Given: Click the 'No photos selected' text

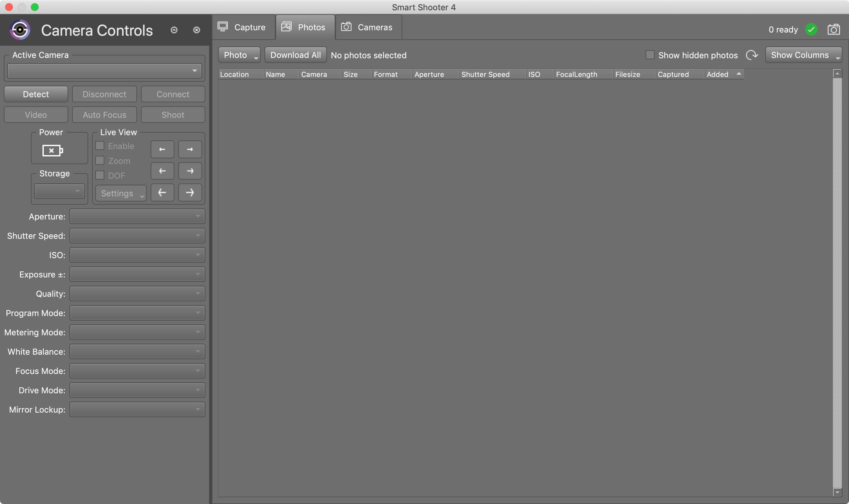Looking at the screenshot, I should tap(369, 55).
